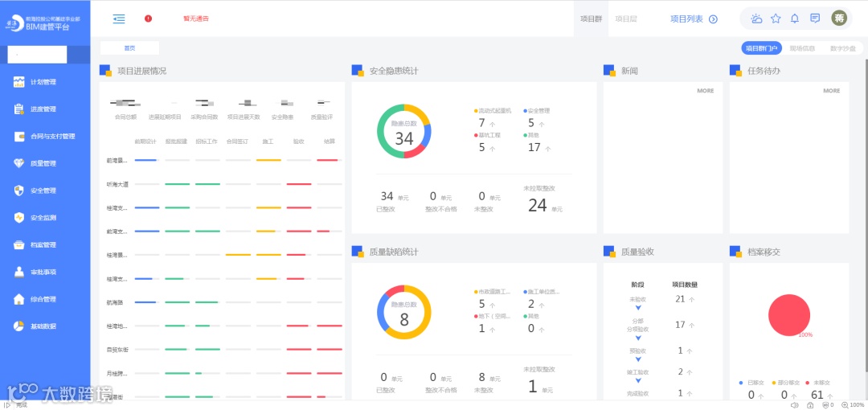868x410 pixels.
Task: Switch to 数字沙盘 view toggle
Action: pos(842,48)
